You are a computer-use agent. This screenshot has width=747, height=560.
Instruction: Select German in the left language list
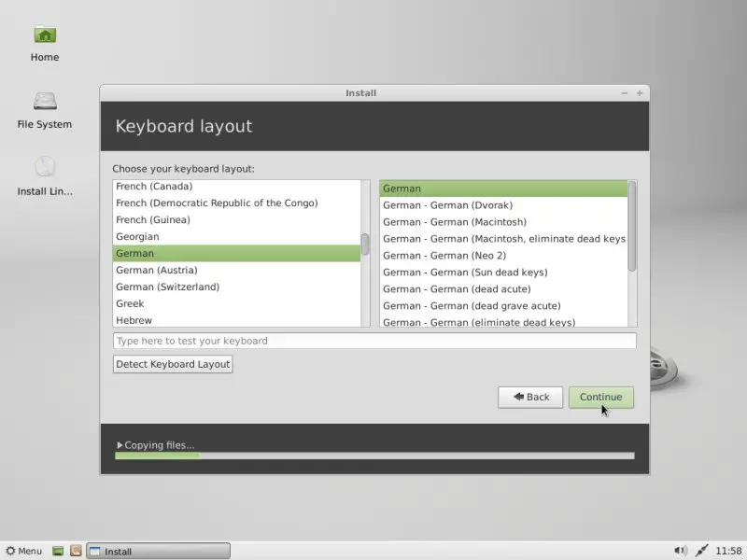click(237, 253)
